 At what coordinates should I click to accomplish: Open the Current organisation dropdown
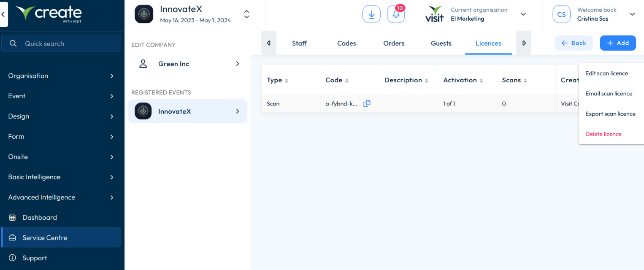pyautogui.click(x=523, y=14)
